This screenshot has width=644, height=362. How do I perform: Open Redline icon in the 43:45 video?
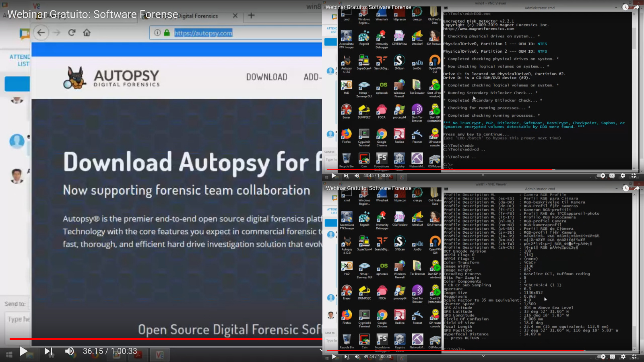point(399,136)
